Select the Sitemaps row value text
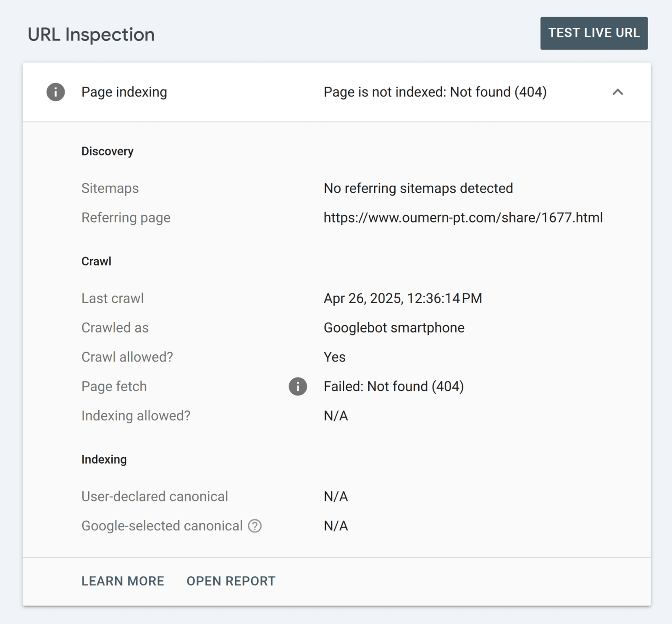This screenshot has width=672, height=624. pos(418,188)
